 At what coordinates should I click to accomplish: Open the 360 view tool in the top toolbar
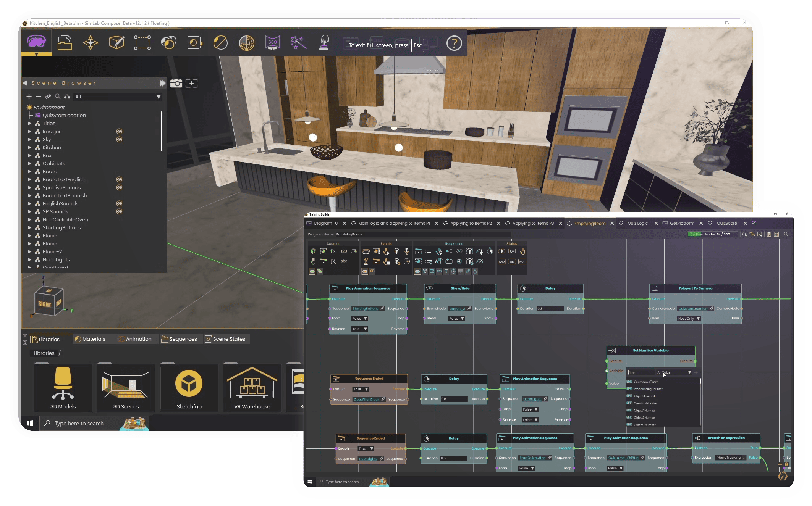click(x=272, y=42)
